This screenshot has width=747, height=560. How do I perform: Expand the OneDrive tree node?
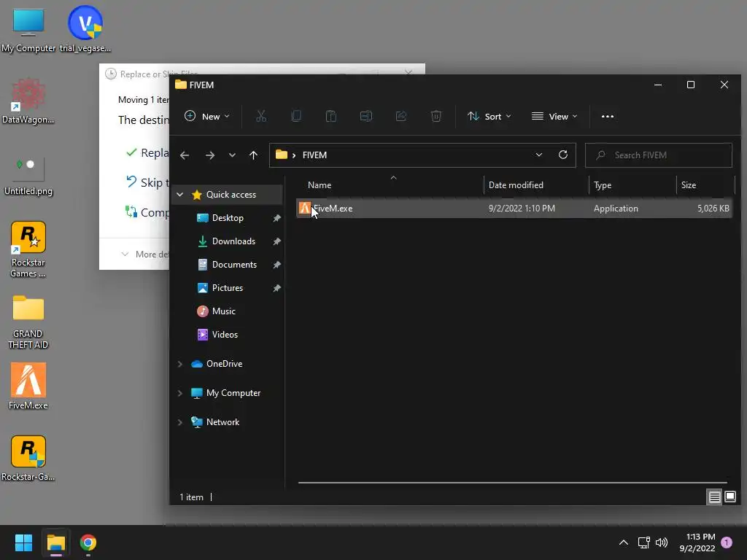pos(180,364)
